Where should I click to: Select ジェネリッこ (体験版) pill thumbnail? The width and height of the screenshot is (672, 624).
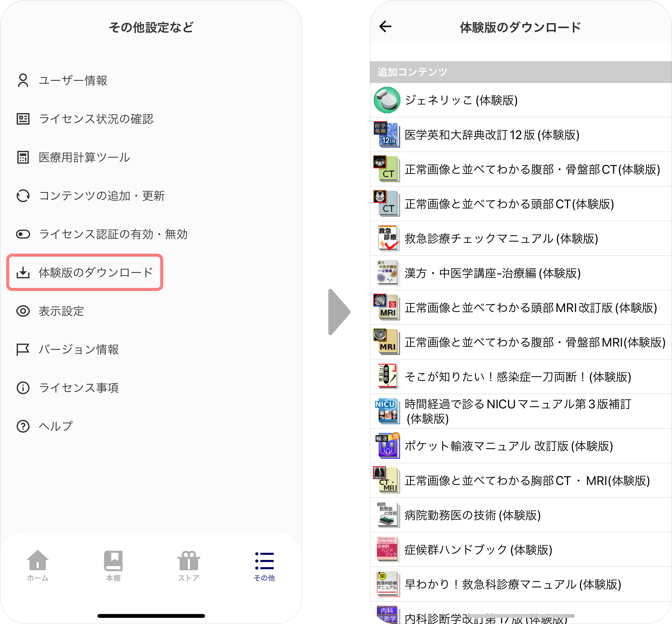pyautogui.click(x=387, y=100)
